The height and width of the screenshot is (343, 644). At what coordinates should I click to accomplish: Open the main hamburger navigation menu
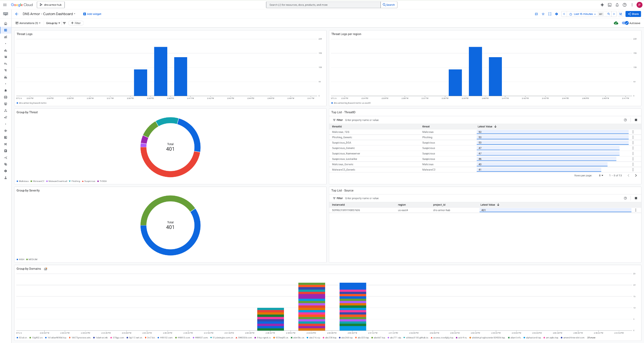5,5
